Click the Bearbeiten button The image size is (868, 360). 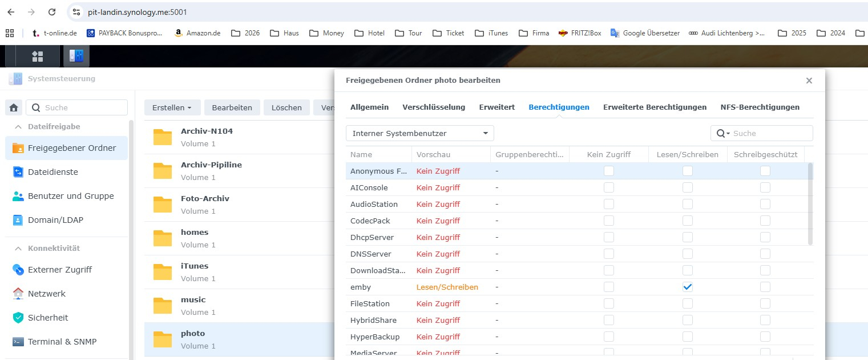point(232,107)
